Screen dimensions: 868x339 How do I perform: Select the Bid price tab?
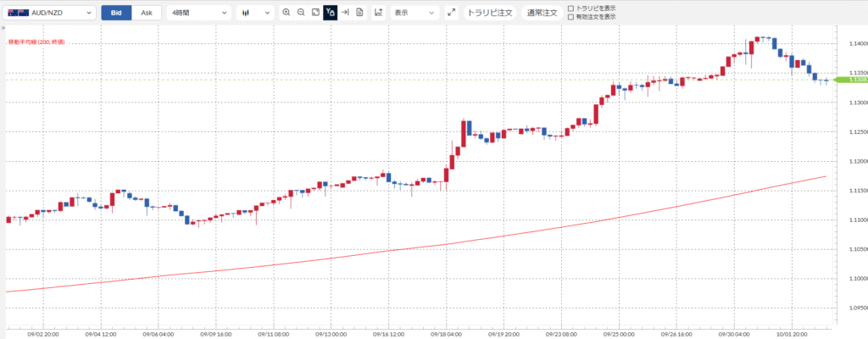(116, 13)
